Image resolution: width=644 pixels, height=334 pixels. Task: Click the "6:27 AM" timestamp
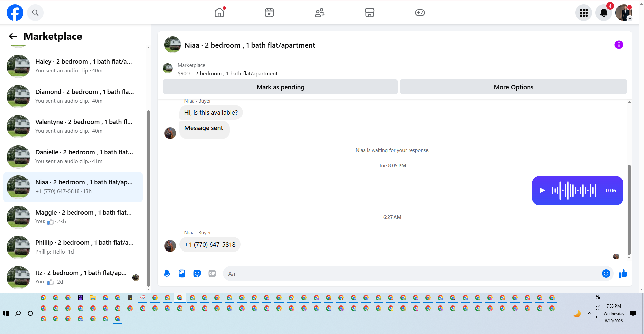point(392,217)
